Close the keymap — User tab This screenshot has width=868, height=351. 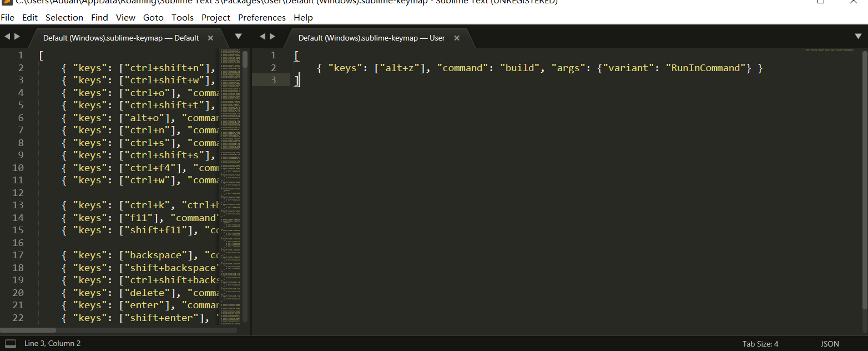click(457, 38)
